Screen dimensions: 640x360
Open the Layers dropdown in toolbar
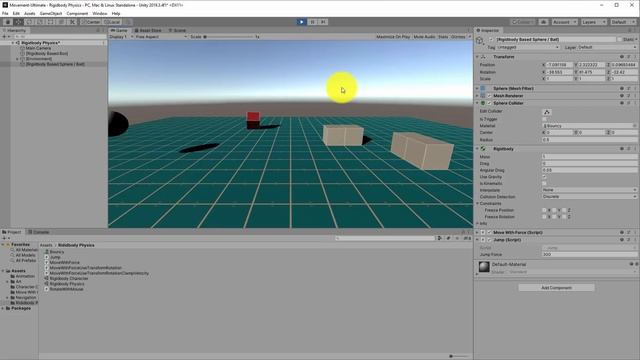(593, 22)
